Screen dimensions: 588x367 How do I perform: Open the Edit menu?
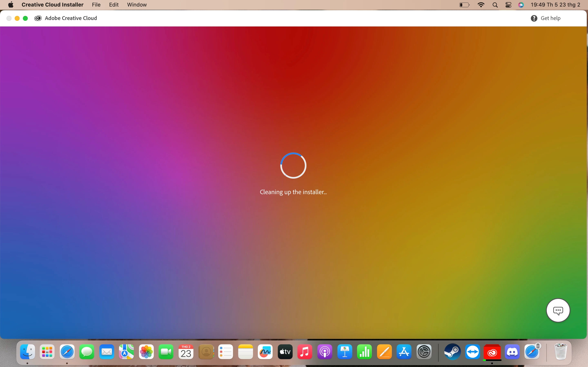point(114,5)
